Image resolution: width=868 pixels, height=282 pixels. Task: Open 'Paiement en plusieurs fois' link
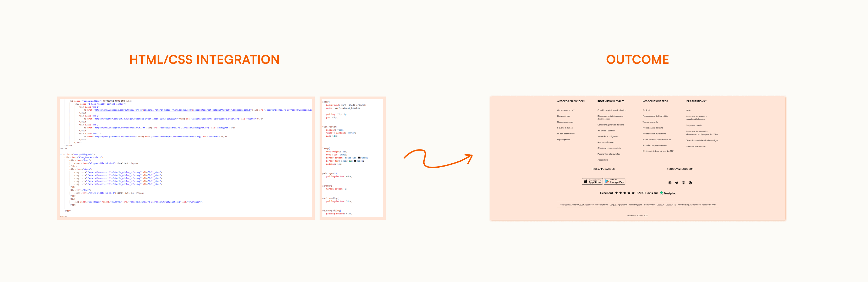[609, 154]
